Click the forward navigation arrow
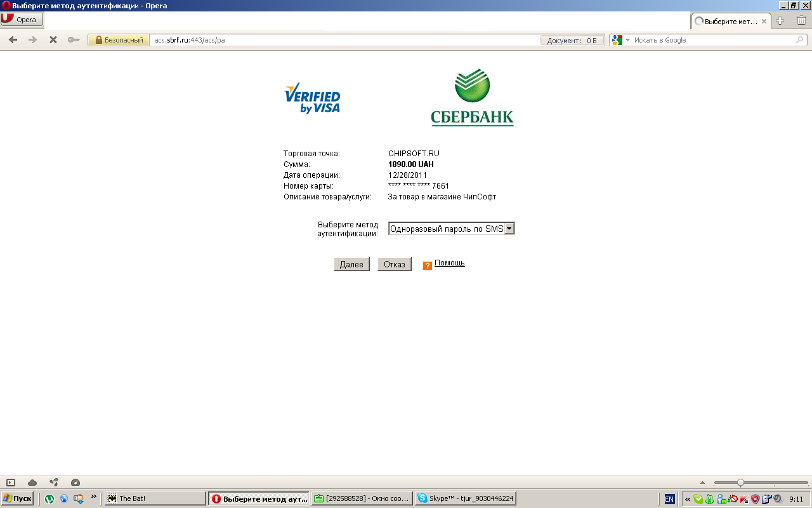This screenshot has width=812, height=508. point(32,40)
